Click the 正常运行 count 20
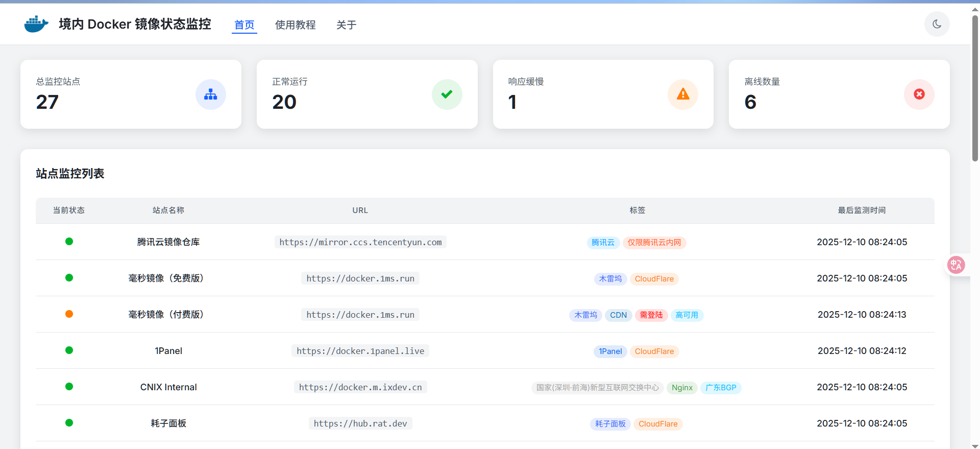980x449 pixels. click(284, 102)
